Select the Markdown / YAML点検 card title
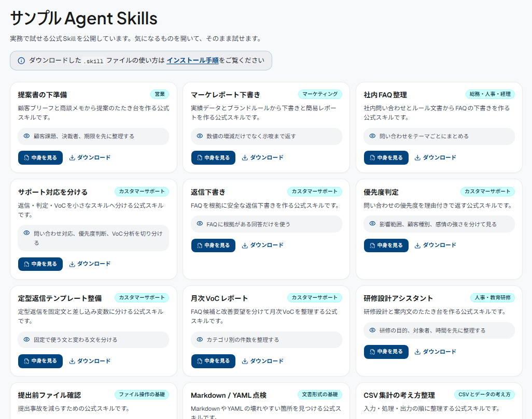 pyautogui.click(x=229, y=395)
